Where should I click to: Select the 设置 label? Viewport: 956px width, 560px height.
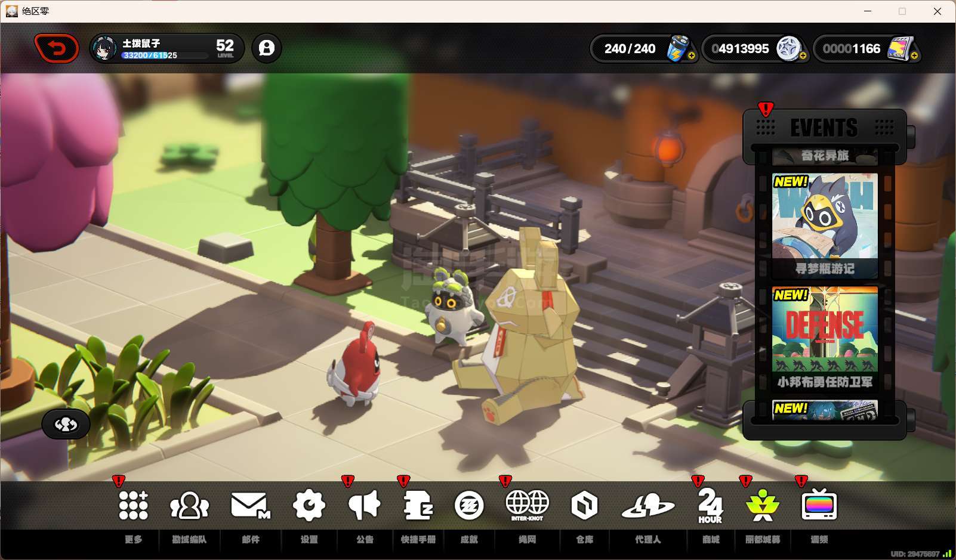tap(309, 539)
